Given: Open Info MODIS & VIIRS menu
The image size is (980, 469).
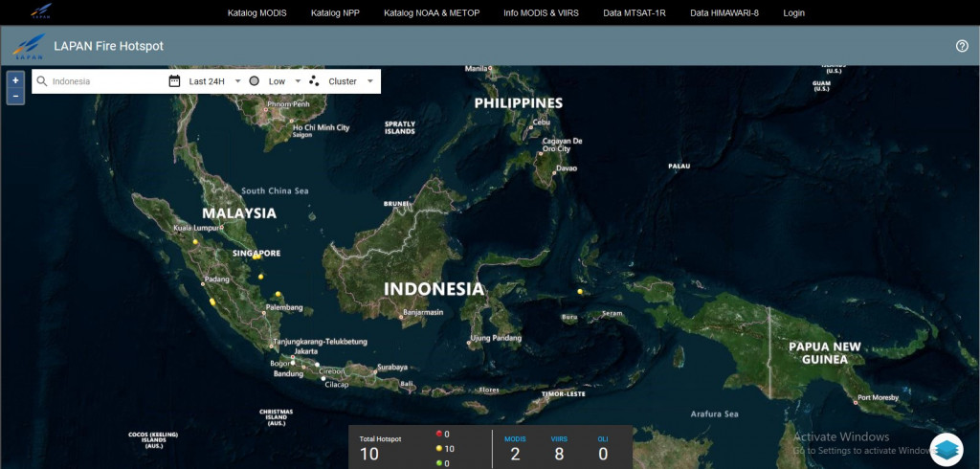Looking at the screenshot, I should point(542,12).
